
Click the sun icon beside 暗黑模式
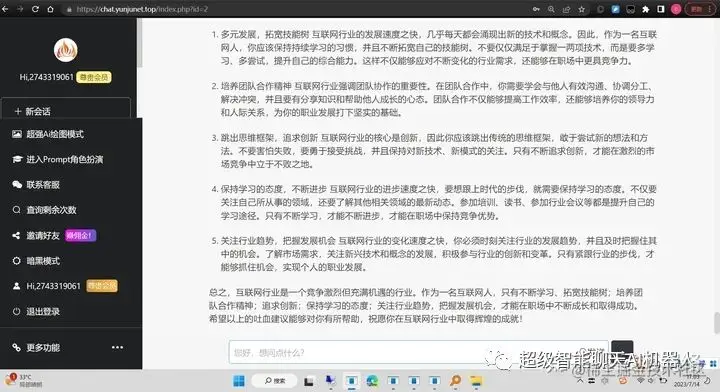pos(17,261)
